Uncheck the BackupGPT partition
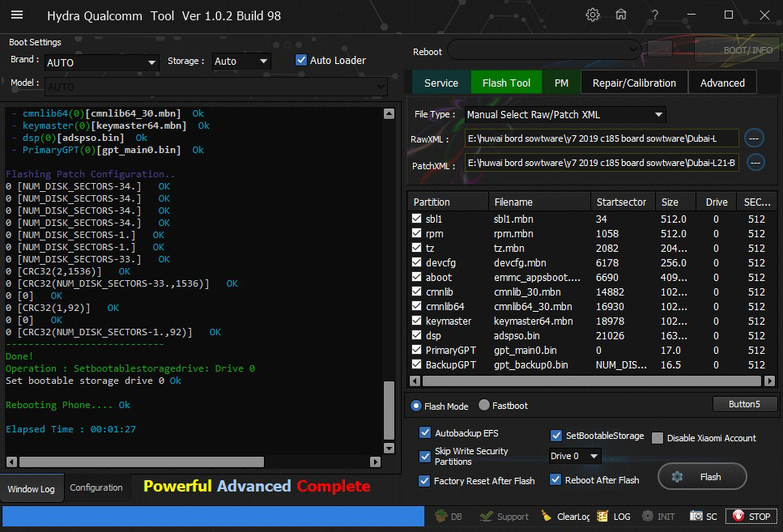 [x=416, y=364]
